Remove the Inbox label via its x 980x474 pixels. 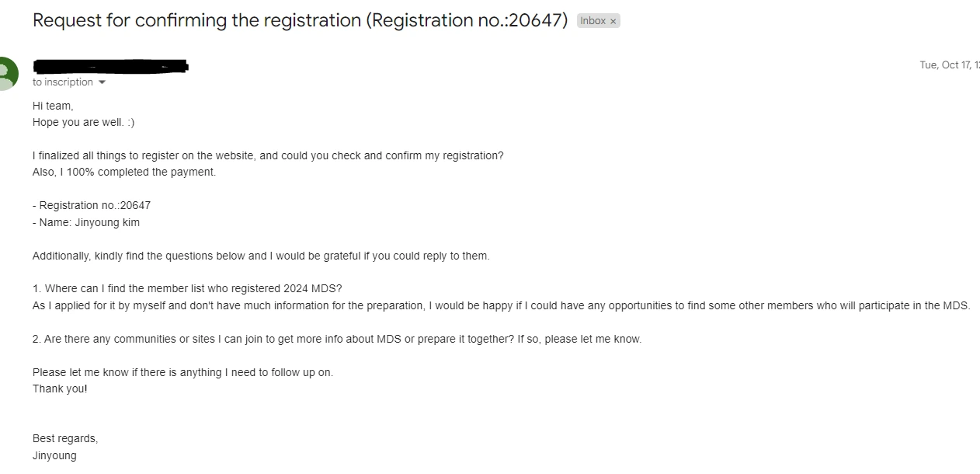coord(613,22)
